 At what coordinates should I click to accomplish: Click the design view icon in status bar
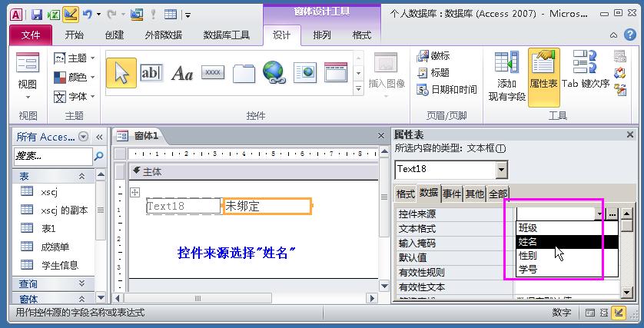click(x=618, y=313)
